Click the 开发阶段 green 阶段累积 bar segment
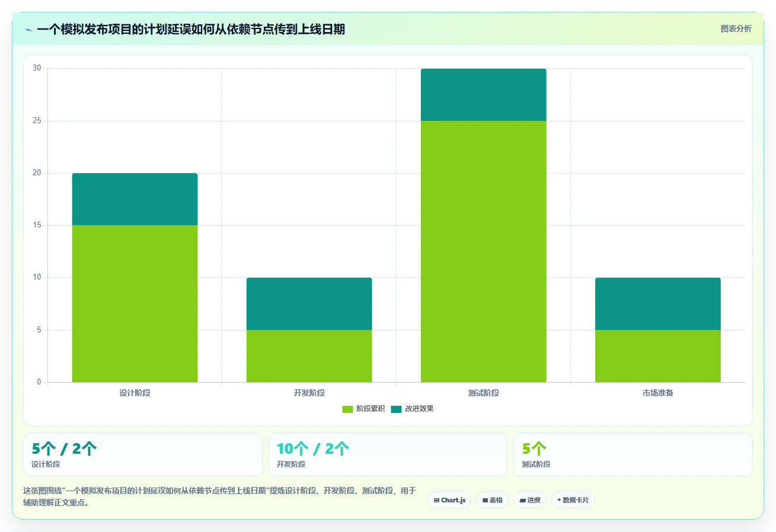Screen dimensions: 776x532 point(309,356)
